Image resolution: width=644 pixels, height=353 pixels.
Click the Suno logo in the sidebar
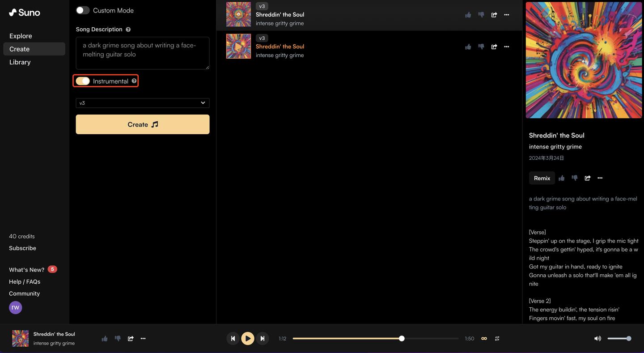click(x=25, y=13)
